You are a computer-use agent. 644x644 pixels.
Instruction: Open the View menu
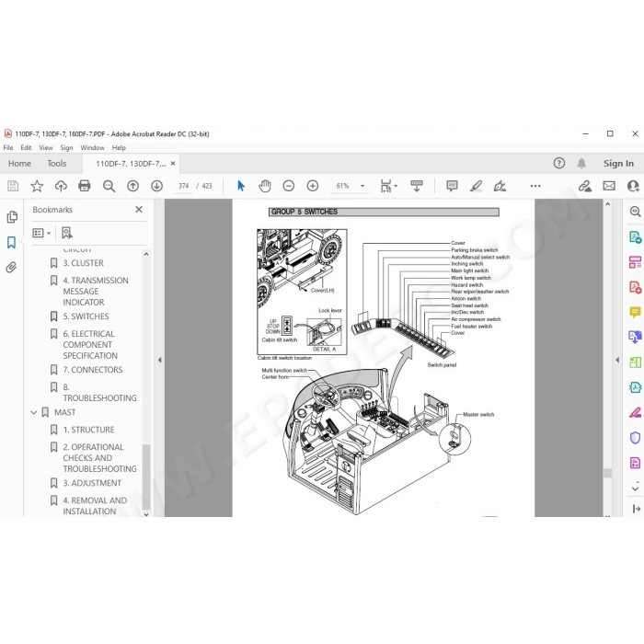46,147
